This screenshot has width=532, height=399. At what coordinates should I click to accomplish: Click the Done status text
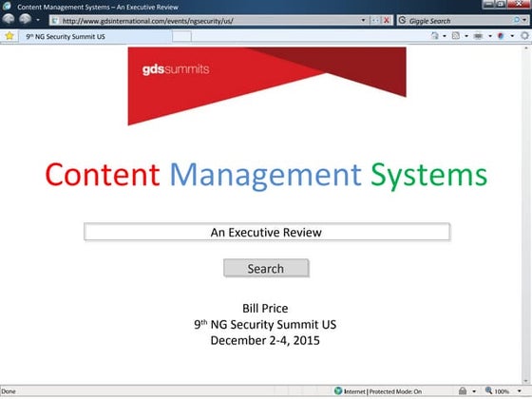[x=9, y=391]
